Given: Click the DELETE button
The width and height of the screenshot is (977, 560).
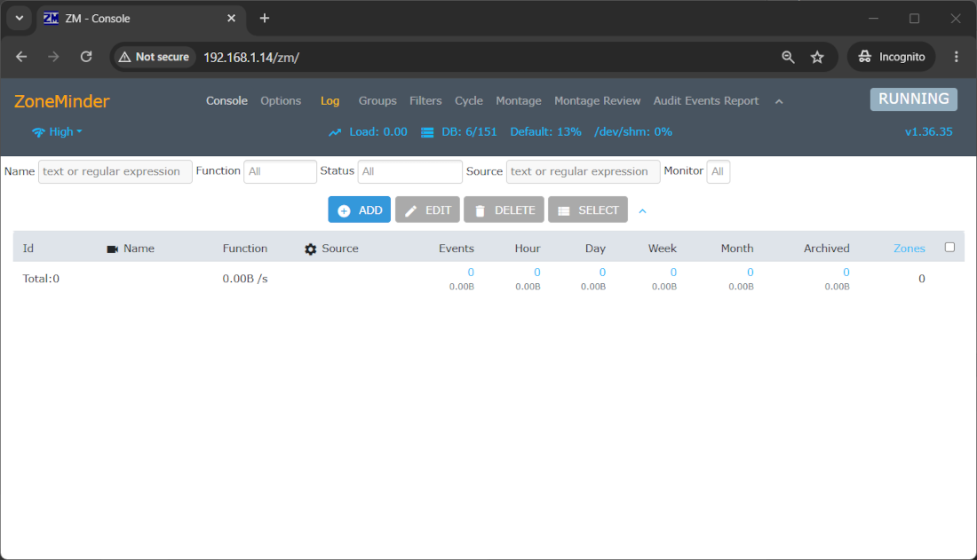Looking at the screenshot, I should tap(504, 210).
